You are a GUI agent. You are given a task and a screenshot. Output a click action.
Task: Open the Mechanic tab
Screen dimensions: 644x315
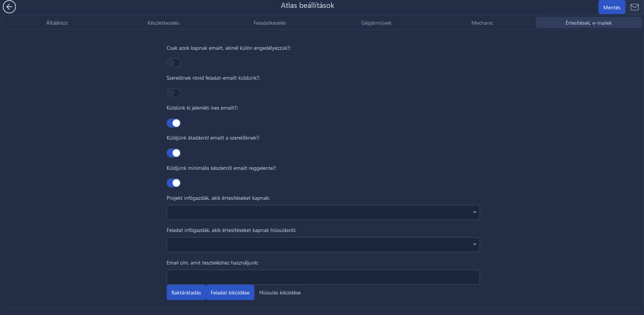pyautogui.click(x=482, y=23)
